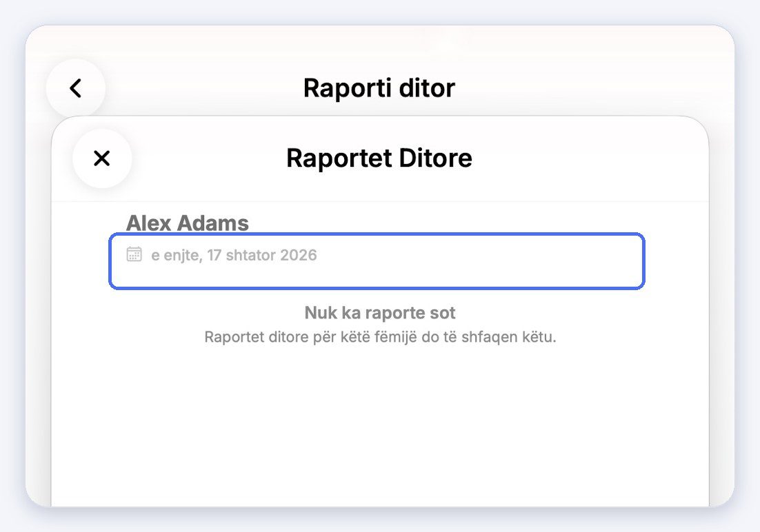Select the date text 'e enjte, 17 shtator 2026'
Viewport: 760px width, 532px height.
tap(234, 255)
